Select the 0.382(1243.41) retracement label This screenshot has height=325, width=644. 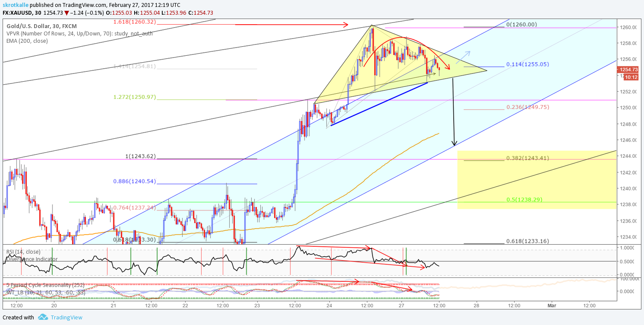click(527, 158)
